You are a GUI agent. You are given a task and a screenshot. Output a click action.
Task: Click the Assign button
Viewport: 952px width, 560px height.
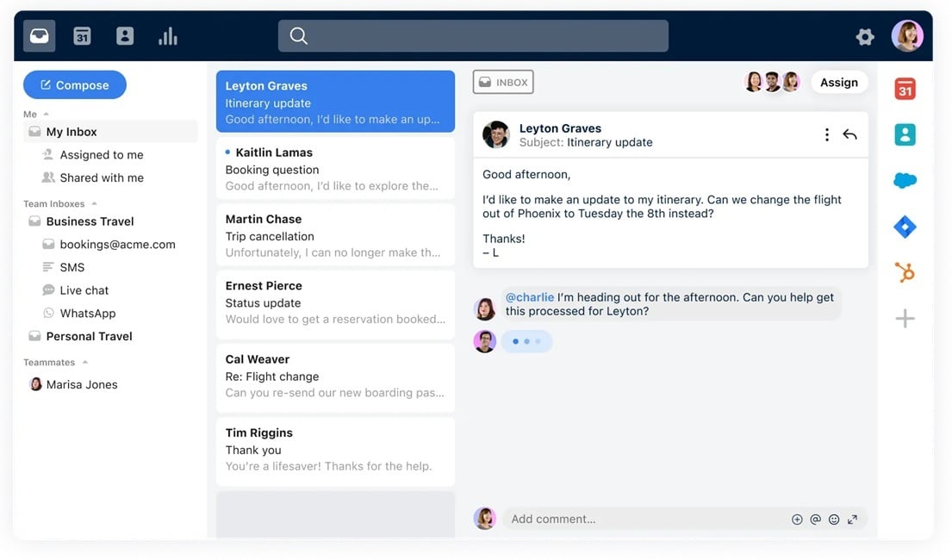coord(838,83)
